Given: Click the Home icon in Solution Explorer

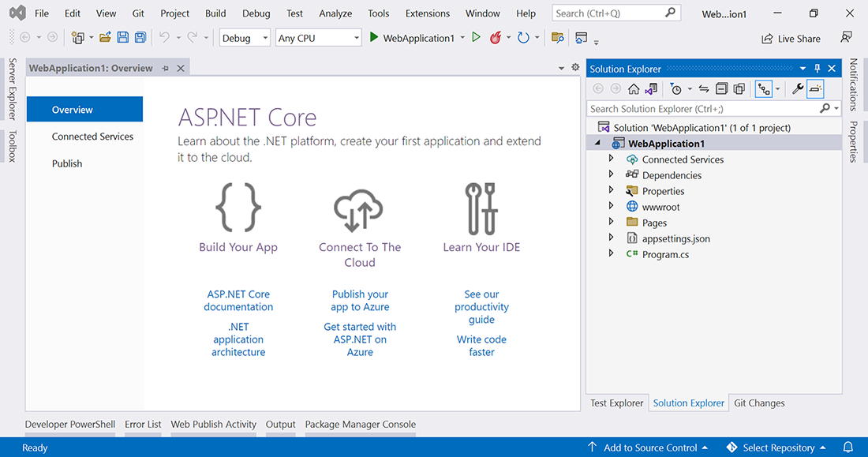Looking at the screenshot, I should [x=634, y=88].
